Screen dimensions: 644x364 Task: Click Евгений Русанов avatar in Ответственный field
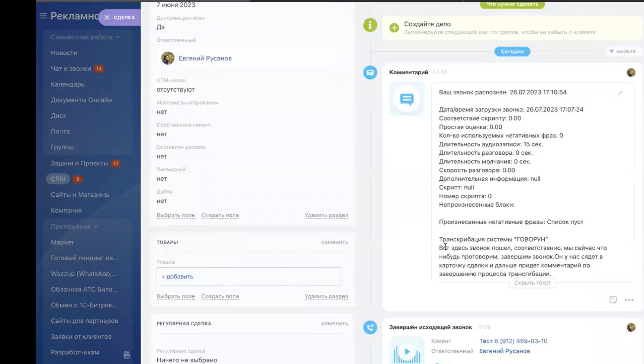(168, 58)
